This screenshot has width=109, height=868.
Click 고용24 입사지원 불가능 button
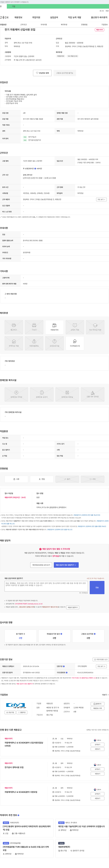[65, 73]
